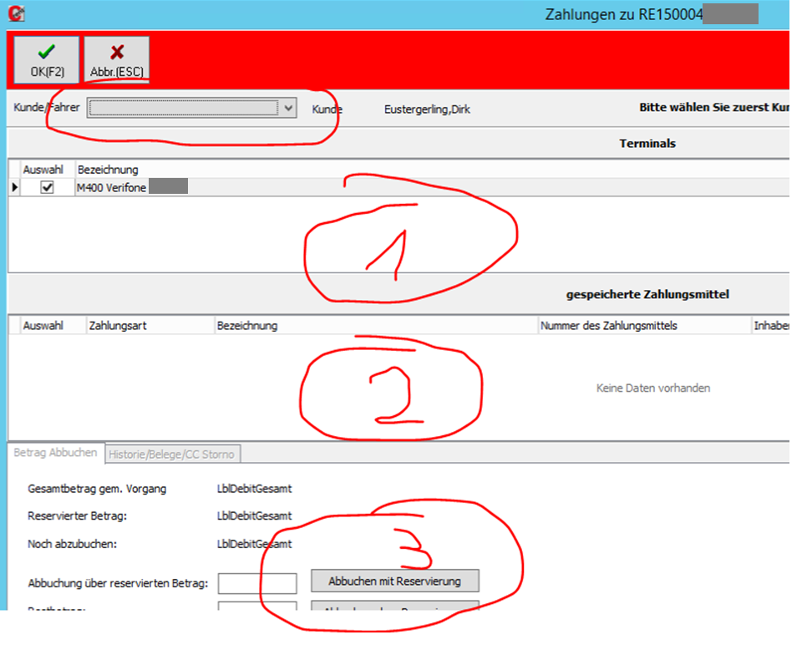Confirm with the OK(F2) green checkmark

point(47,59)
